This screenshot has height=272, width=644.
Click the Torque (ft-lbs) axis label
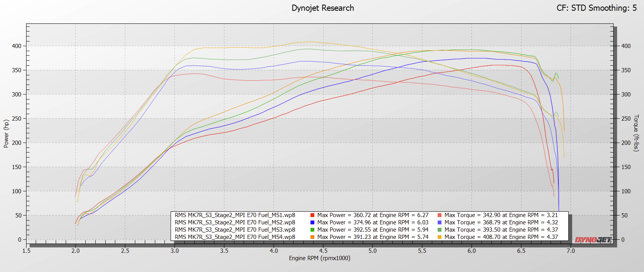[x=636, y=133]
